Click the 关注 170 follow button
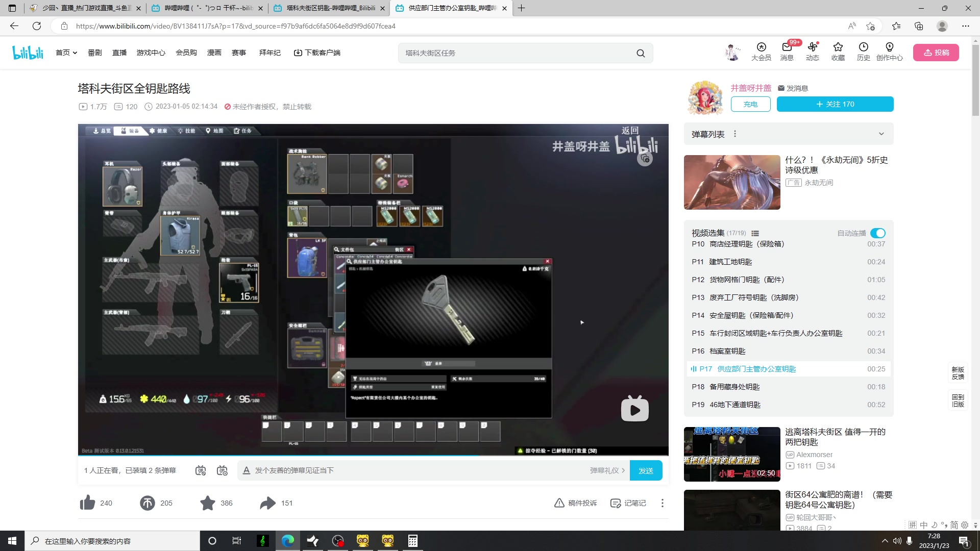980x551 pixels. tap(835, 104)
